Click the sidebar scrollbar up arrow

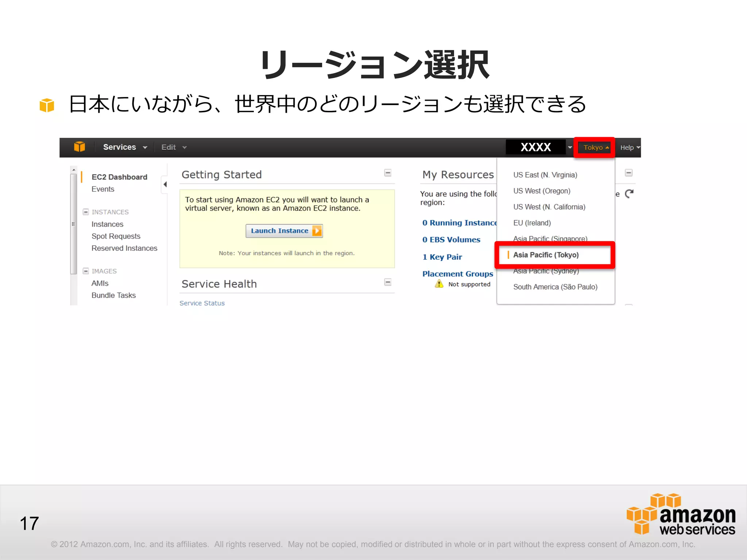click(74, 170)
